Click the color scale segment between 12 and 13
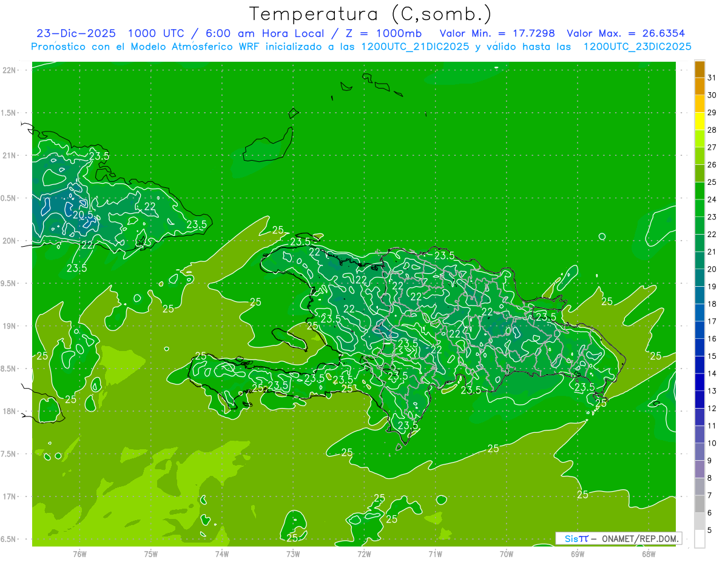 (x=699, y=400)
